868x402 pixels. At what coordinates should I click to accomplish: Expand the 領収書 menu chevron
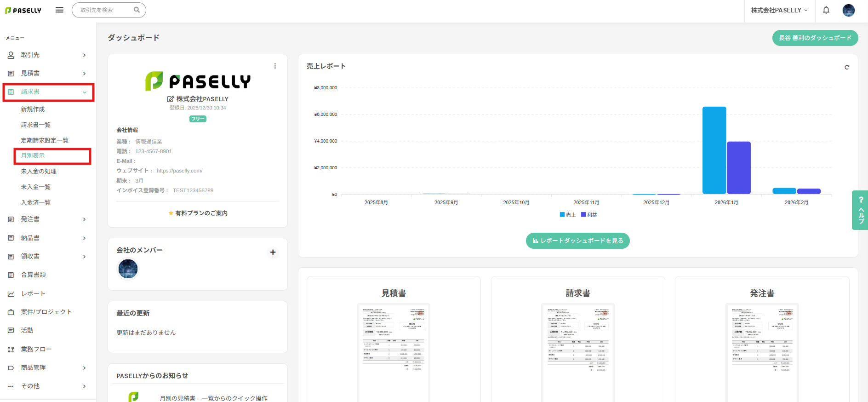click(x=84, y=257)
